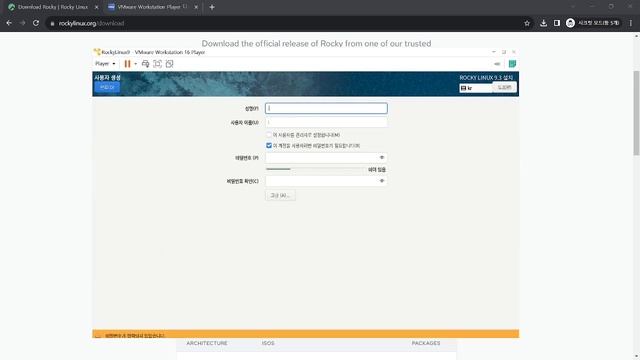Toggle VMware Unity mode icon
The height and width of the screenshot is (360, 640).
(x=169, y=64)
